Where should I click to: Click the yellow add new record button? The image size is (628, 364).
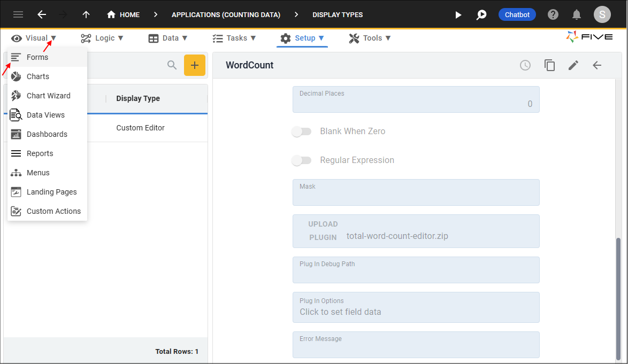[195, 65]
